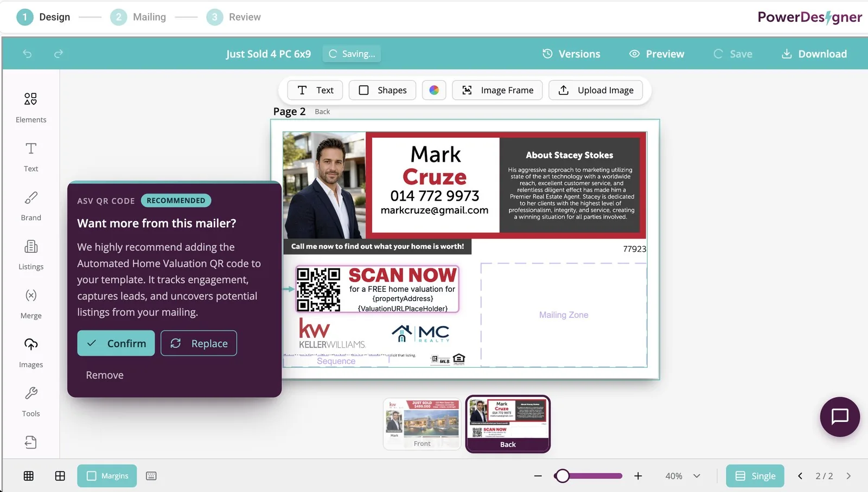
Task: Open the Listings panel
Action: [x=31, y=254]
